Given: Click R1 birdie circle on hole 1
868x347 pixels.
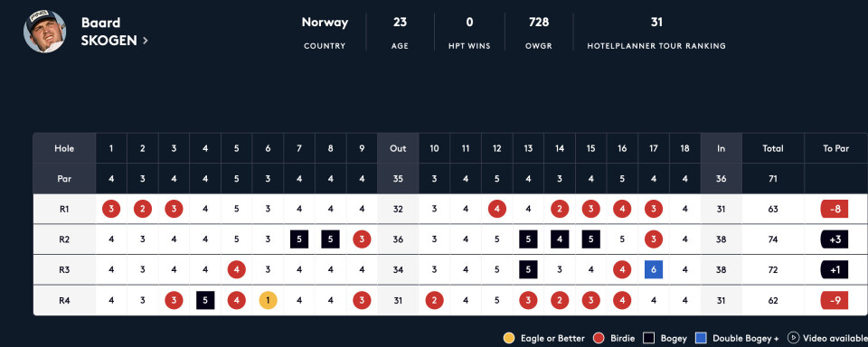Looking at the screenshot, I should click(x=111, y=210).
